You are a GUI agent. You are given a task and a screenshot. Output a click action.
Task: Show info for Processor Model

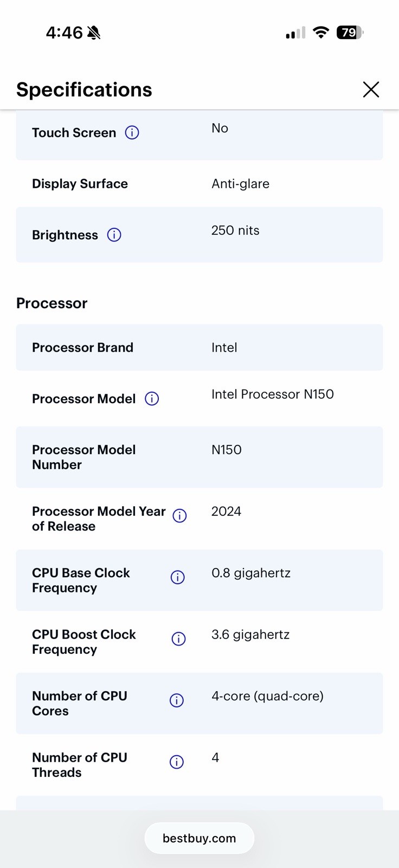[152, 399]
